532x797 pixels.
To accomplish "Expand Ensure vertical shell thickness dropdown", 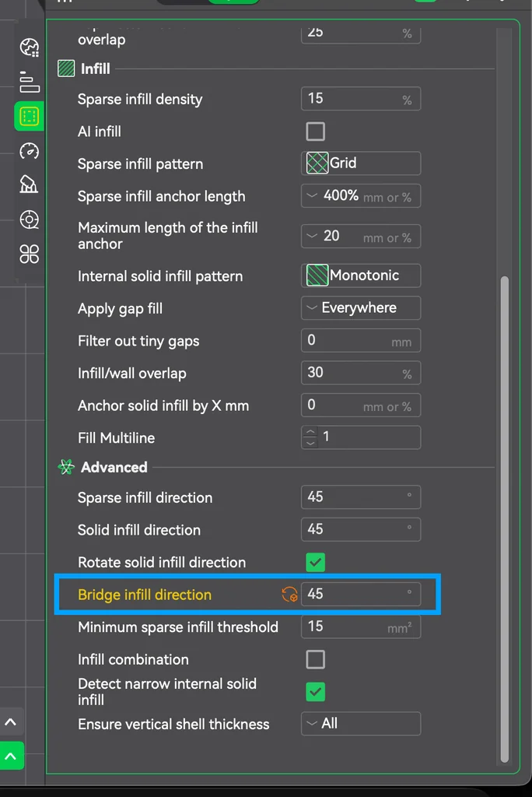I will (360, 723).
